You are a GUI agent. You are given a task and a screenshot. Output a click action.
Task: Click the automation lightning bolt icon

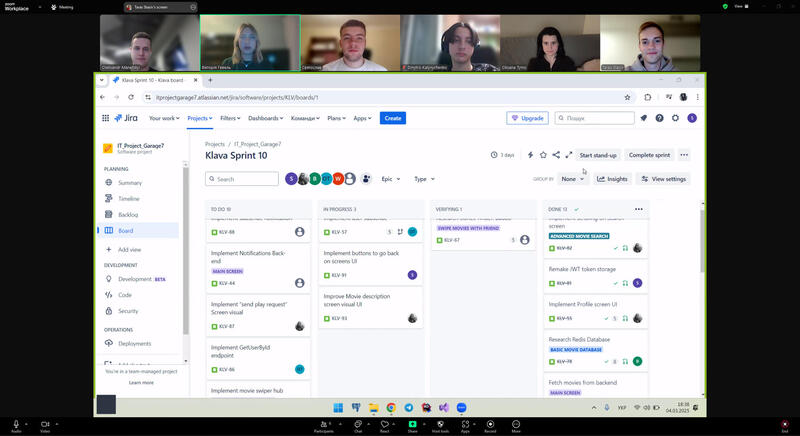pos(530,155)
